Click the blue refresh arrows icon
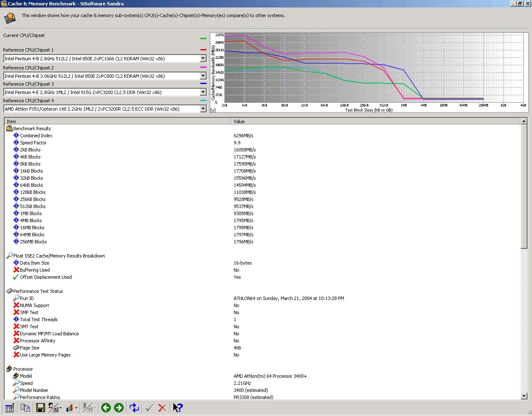Screen dimensions: 532x416 [x=134, y=408]
